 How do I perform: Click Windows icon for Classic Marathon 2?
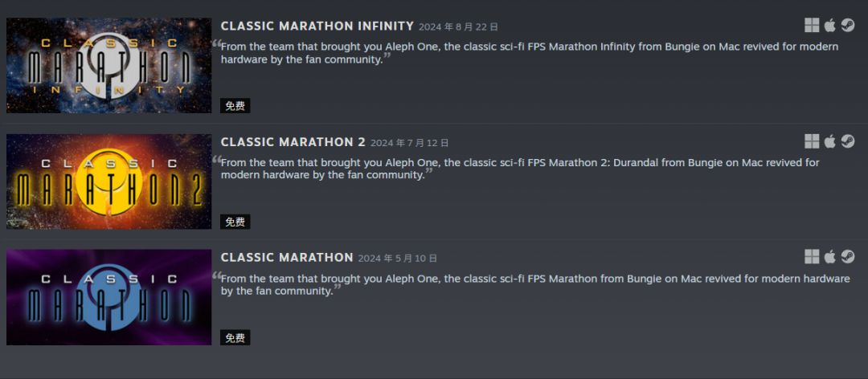tap(812, 141)
